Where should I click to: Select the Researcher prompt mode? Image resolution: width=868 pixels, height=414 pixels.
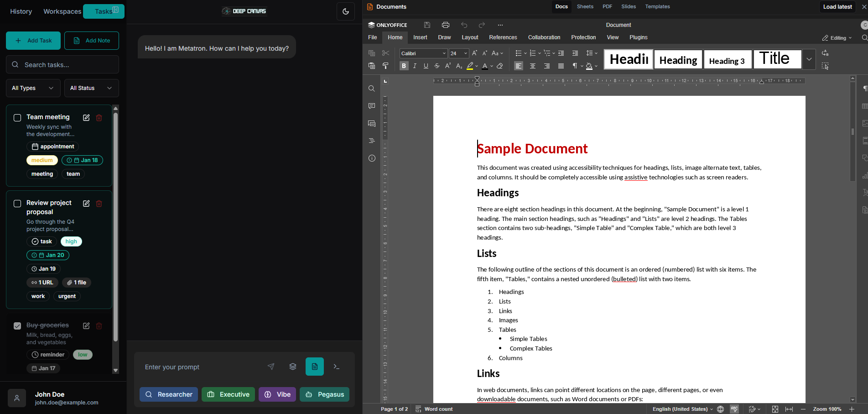(168, 394)
